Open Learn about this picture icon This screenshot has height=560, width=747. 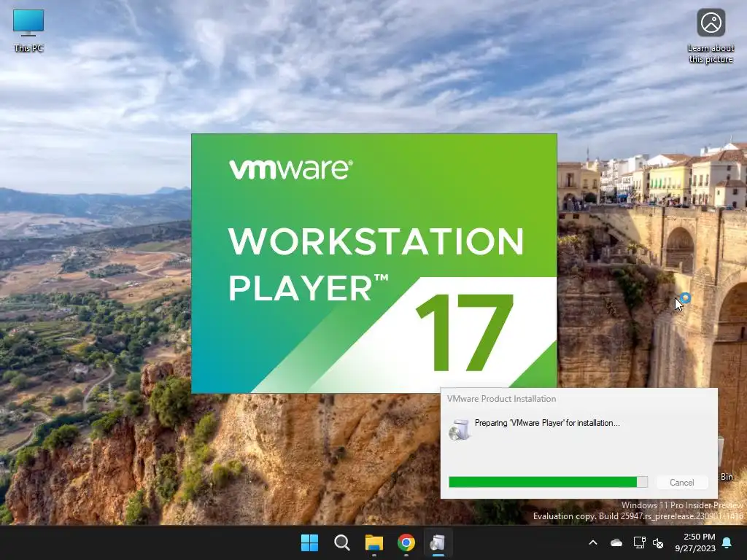(711, 36)
